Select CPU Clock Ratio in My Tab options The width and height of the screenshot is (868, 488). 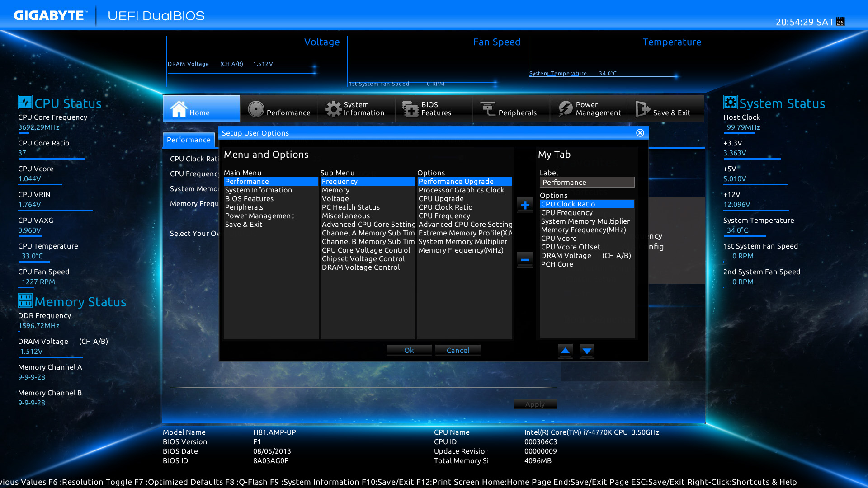(587, 204)
